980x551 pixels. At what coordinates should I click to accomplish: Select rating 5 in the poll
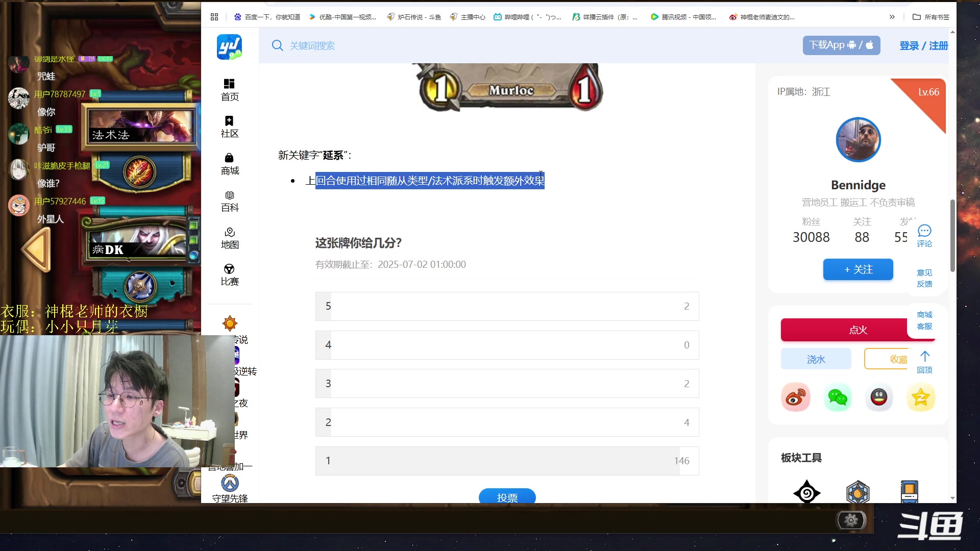pyautogui.click(x=507, y=306)
